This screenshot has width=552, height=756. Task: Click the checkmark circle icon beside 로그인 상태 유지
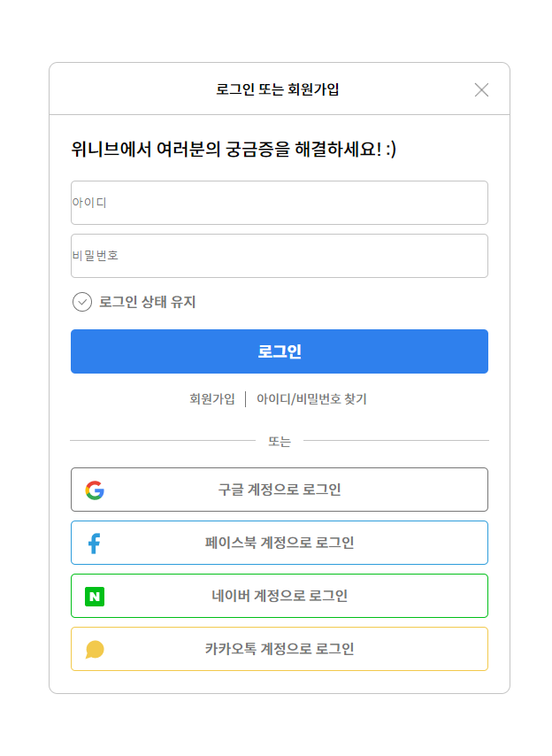point(82,301)
